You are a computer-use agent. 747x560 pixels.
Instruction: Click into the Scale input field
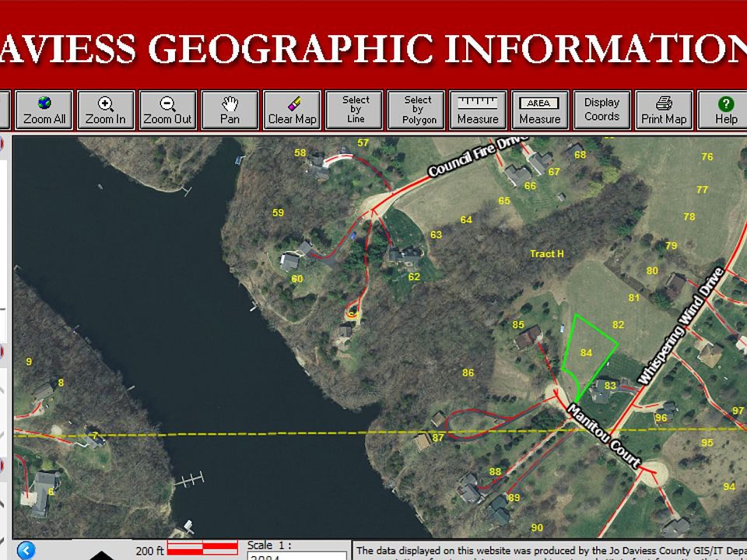(x=296, y=556)
